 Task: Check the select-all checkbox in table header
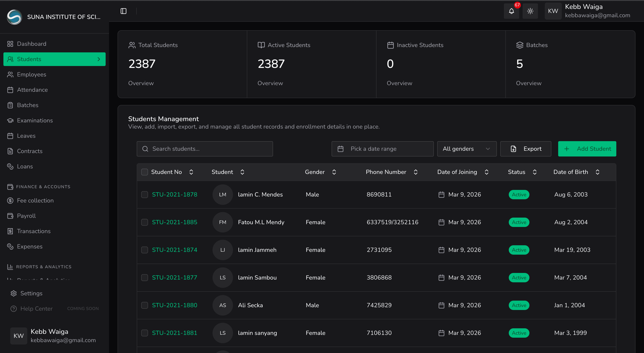pyautogui.click(x=145, y=172)
